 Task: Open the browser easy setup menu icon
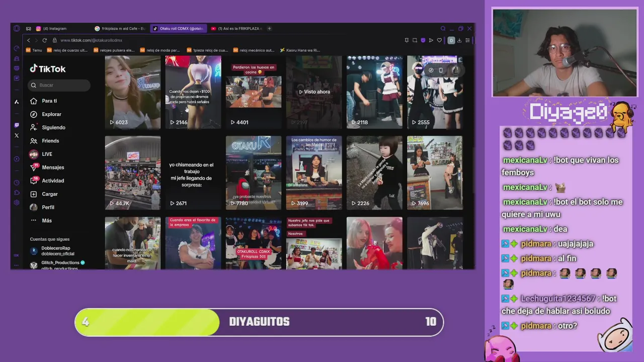click(467, 40)
